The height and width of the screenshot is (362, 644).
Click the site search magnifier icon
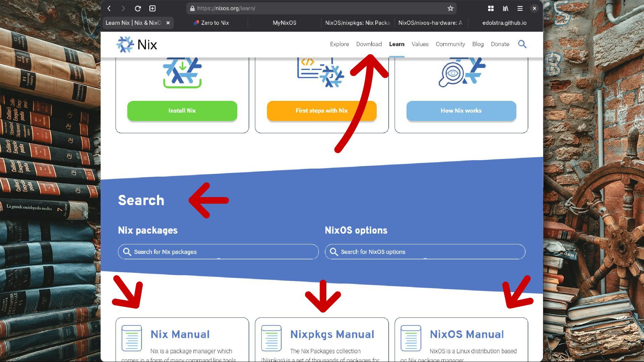(x=522, y=44)
